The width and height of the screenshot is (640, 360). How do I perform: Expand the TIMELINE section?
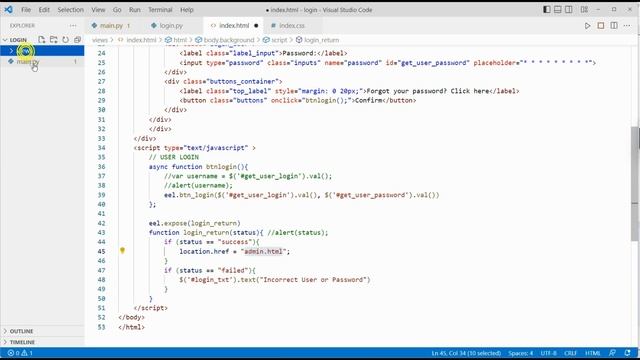[42, 342]
